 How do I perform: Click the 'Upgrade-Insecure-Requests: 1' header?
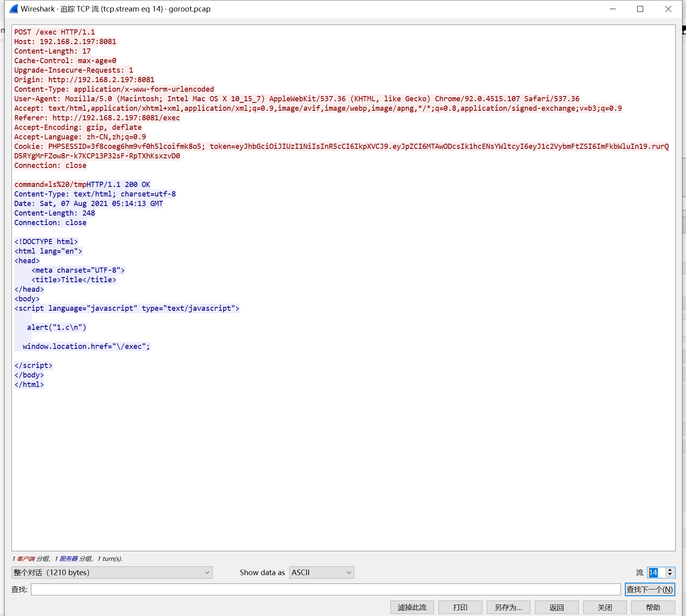tap(74, 70)
